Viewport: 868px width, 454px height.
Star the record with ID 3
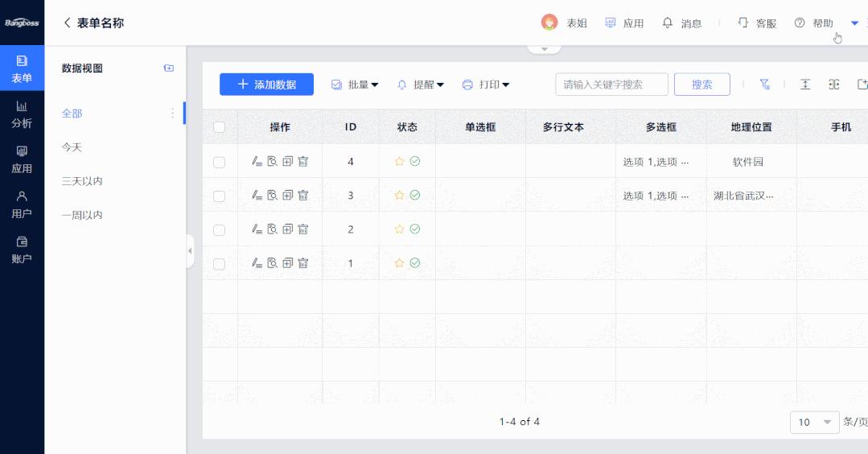pos(399,196)
